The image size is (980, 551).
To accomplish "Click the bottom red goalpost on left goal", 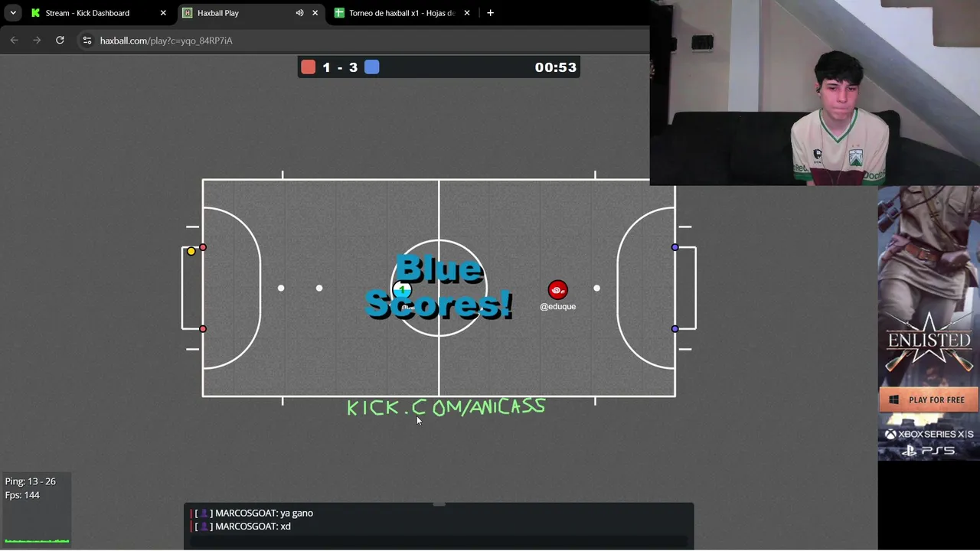I will [203, 329].
